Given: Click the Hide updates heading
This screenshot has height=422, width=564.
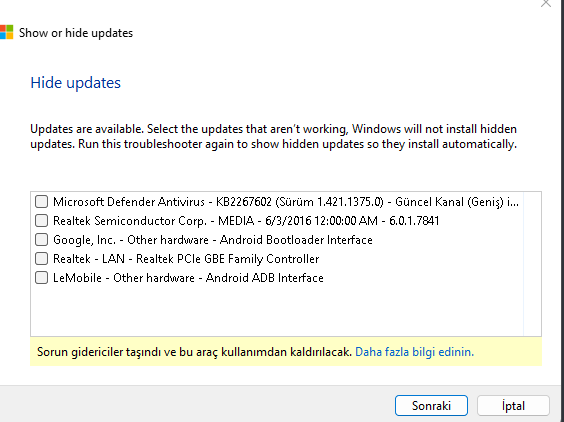Looking at the screenshot, I should click(76, 83).
